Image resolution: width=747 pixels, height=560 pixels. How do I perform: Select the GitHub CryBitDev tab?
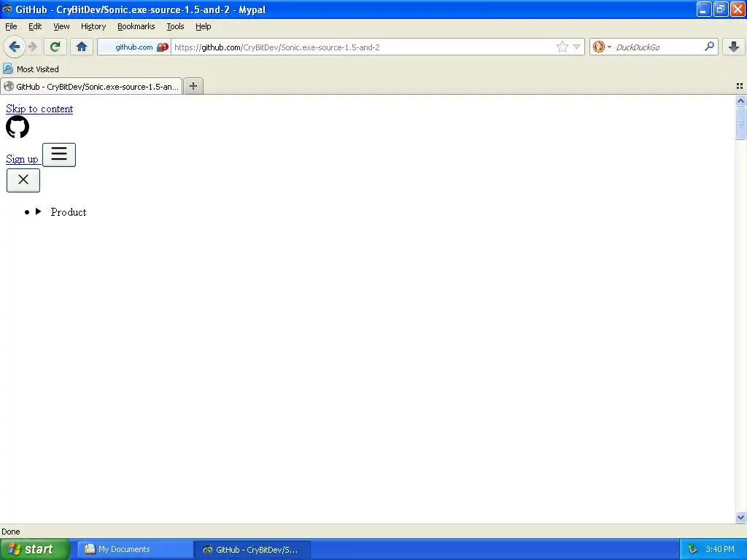coord(91,86)
